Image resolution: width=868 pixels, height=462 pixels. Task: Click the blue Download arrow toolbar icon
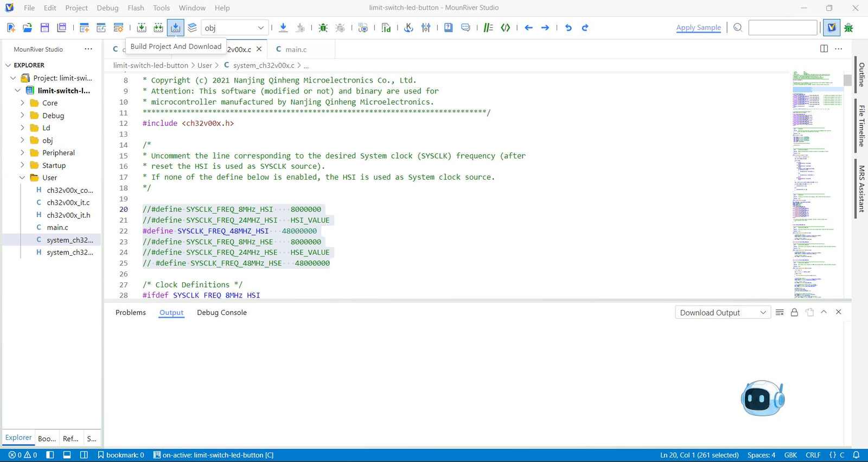283,28
